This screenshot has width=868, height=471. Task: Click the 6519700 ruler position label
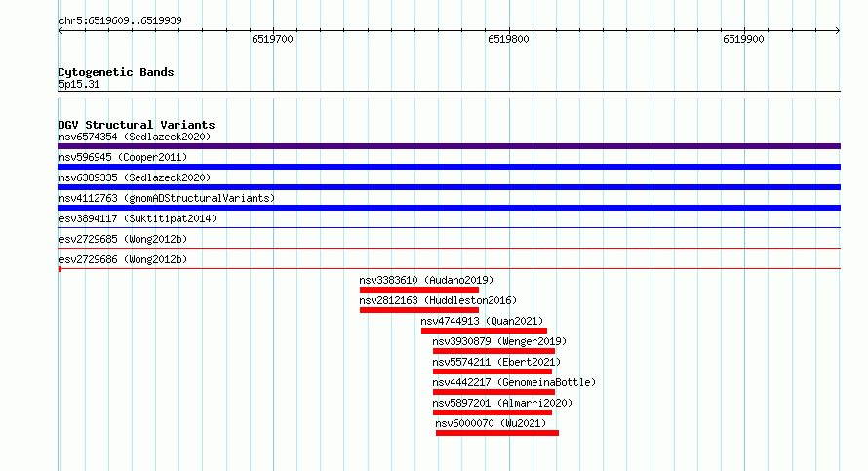[x=272, y=39]
